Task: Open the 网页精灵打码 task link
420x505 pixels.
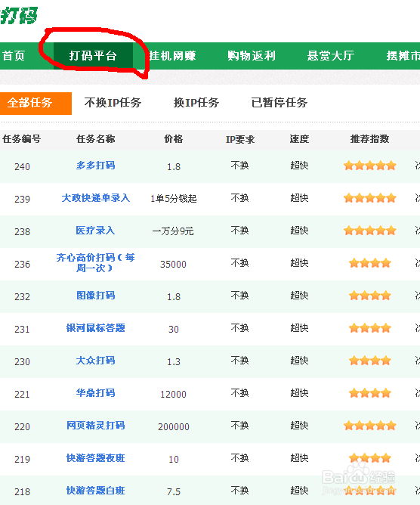Action: tap(96, 426)
